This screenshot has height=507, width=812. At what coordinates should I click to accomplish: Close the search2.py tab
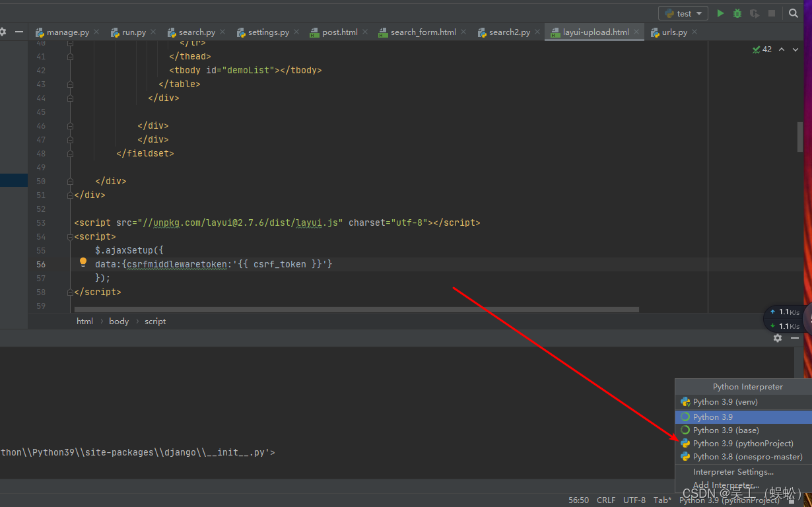point(537,31)
